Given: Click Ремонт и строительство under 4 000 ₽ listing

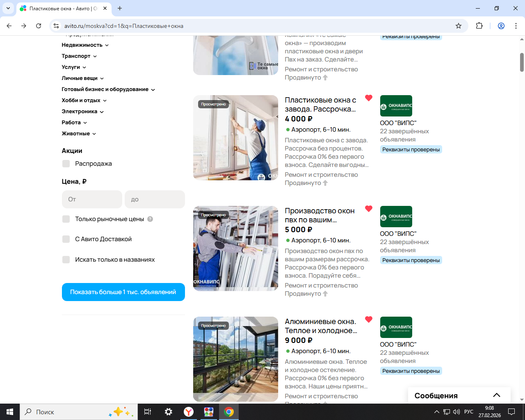Looking at the screenshot, I should (x=322, y=175).
